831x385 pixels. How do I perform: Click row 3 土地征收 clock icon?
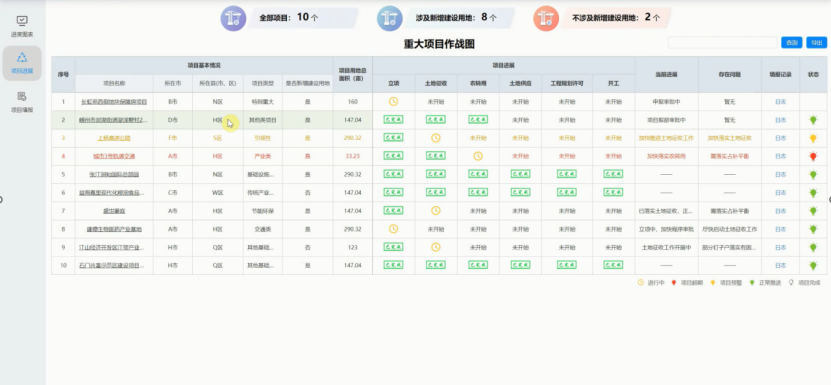[x=436, y=138]
